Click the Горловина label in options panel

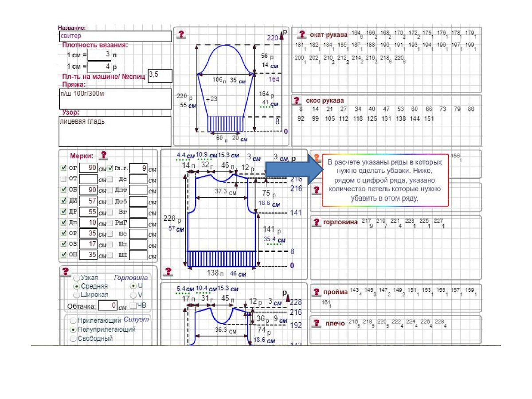tap(131, 278)
